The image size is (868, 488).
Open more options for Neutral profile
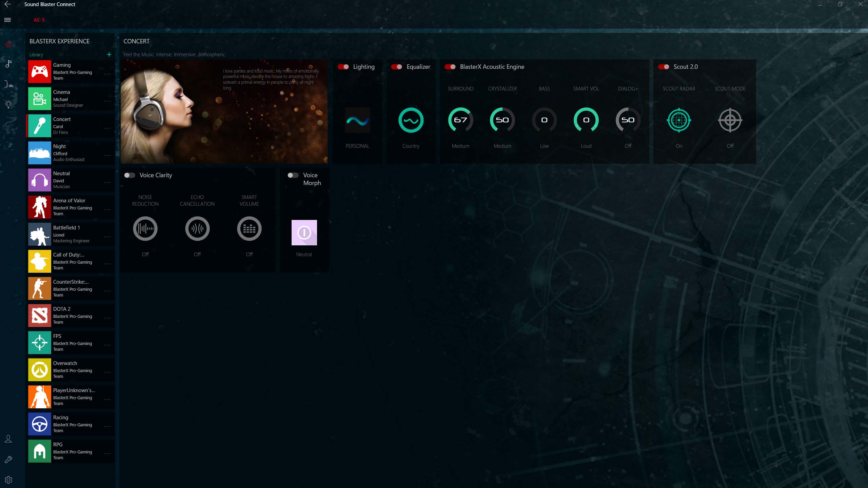pyautogui.click(x=107, y=182)
